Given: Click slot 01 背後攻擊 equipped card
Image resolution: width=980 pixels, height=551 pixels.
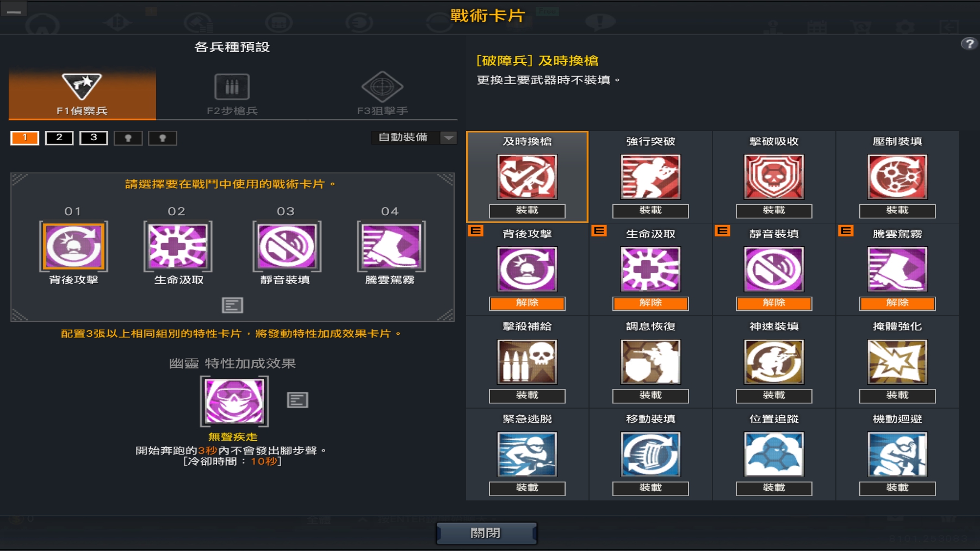Looking at the screenshot, I should click(x=73, y=246).
